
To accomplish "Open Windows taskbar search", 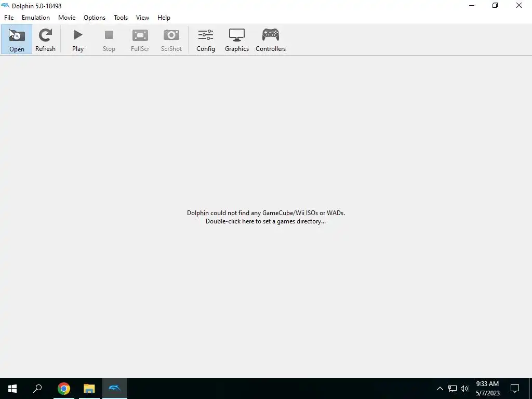I will click(37, 389).
